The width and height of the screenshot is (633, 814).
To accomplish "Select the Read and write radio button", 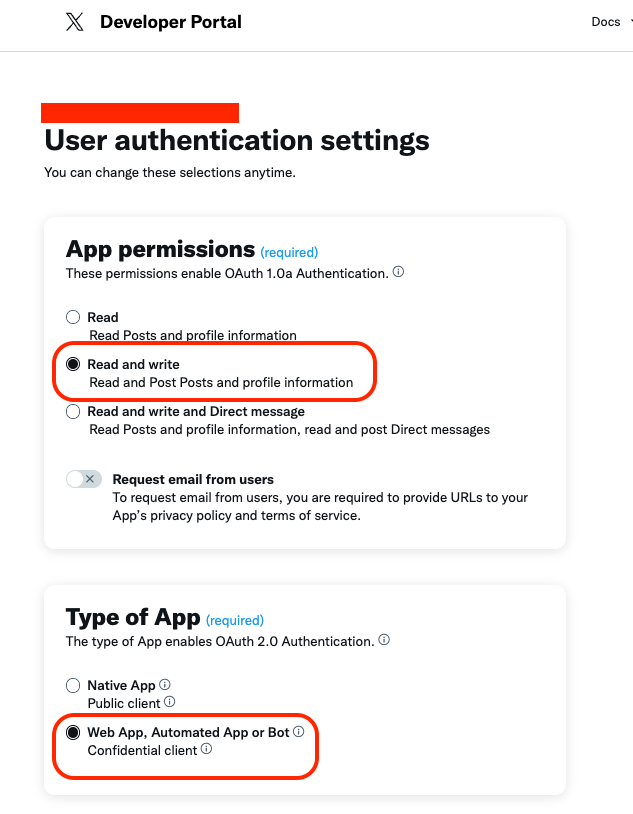I will (73, 364).
